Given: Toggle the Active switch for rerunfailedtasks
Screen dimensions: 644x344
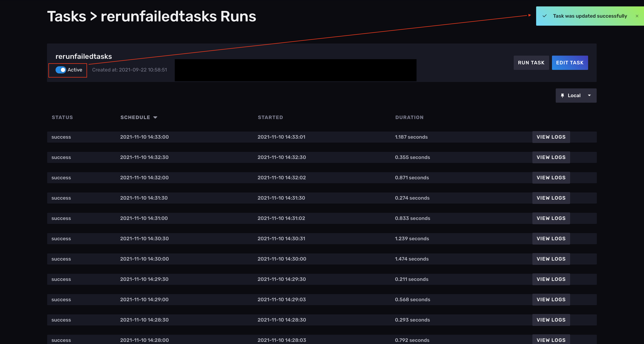Looking at the screenshot, I should pos(61,70).
